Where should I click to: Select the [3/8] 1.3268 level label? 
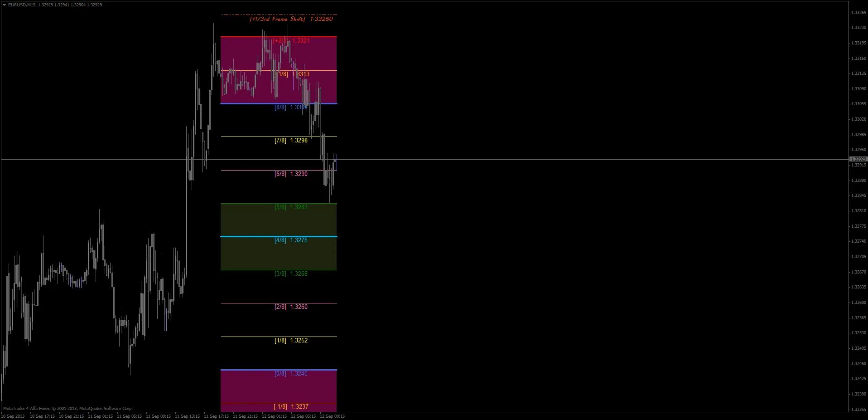click(x=291, y=274)
